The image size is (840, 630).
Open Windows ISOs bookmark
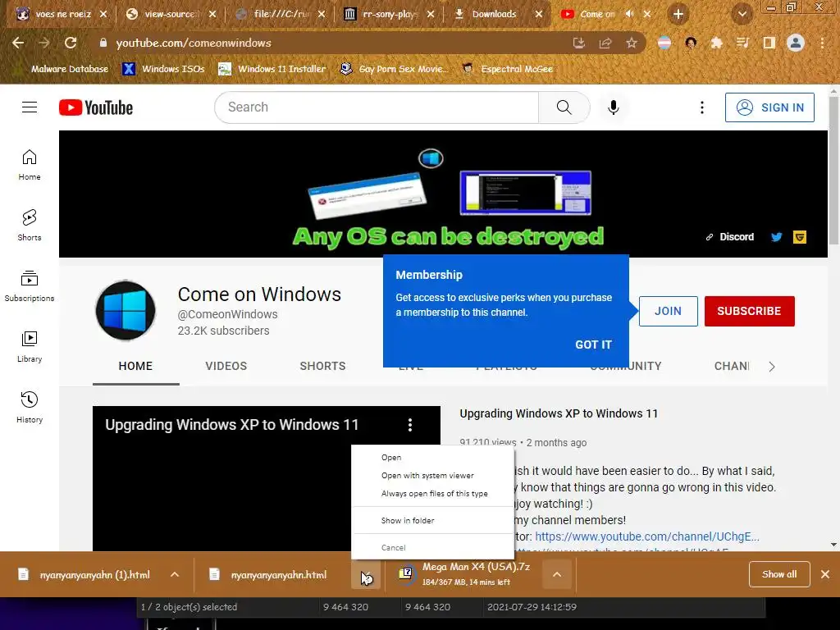point(164,69)
